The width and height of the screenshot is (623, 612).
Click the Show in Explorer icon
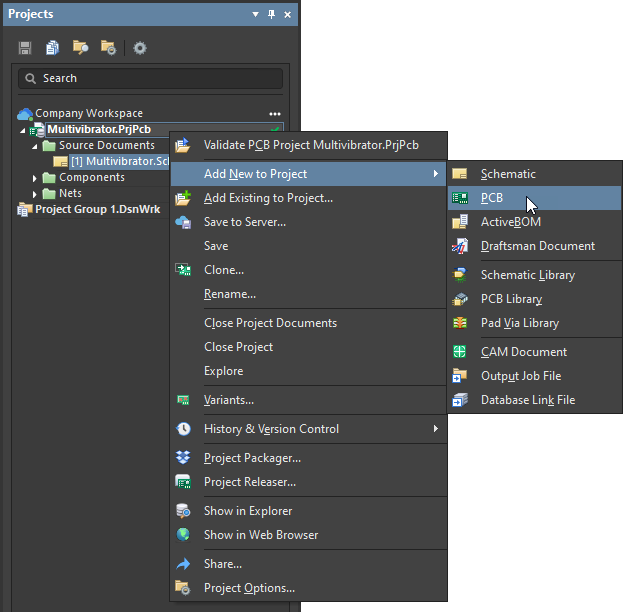(183, 511)
